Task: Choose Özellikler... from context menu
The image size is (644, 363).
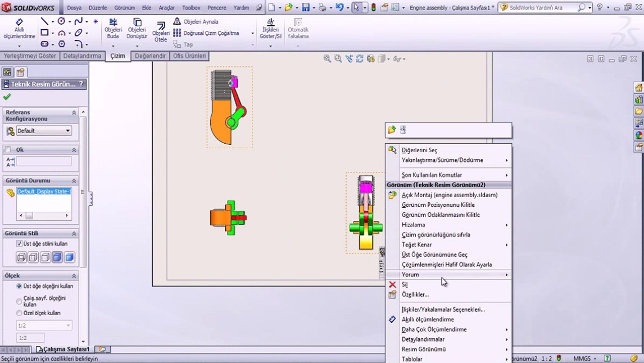Action: [448, 294]
